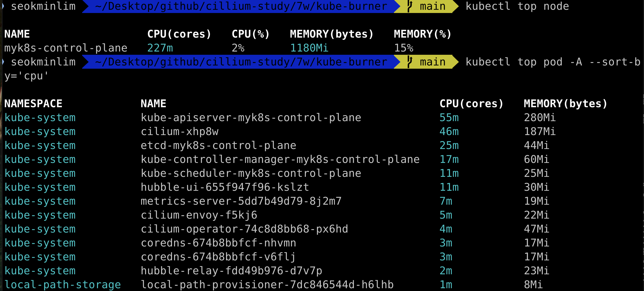Click the hubble-ui-655f947f96-kslzt pod name

[x=225, y=187]
